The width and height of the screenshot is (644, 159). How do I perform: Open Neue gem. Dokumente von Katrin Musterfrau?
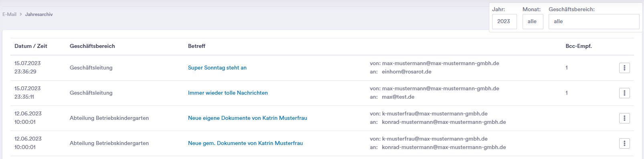(x=245, y=143)
